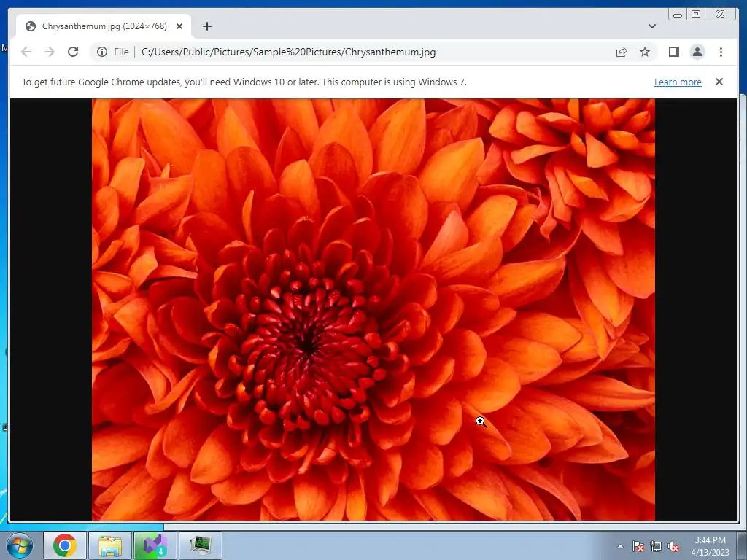Open the three-dot Chrome menu
747x560 pixels.
pos(721,52)
